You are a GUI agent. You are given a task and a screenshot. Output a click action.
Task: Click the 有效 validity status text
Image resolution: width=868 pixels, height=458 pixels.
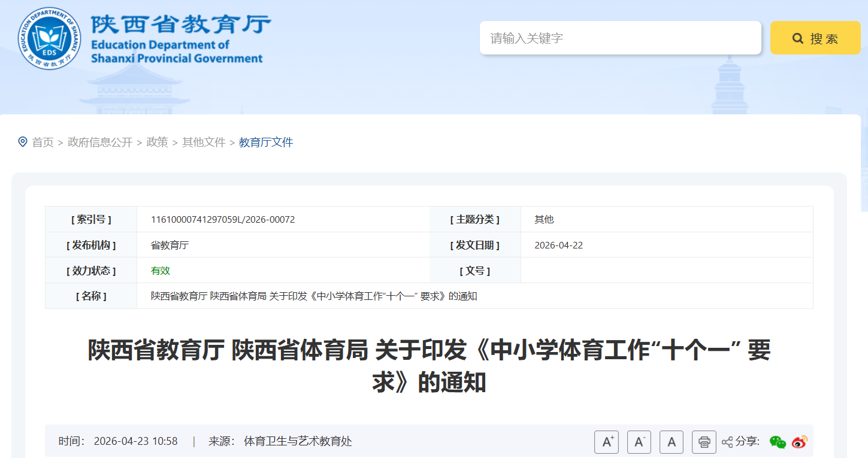pos(161,271)
